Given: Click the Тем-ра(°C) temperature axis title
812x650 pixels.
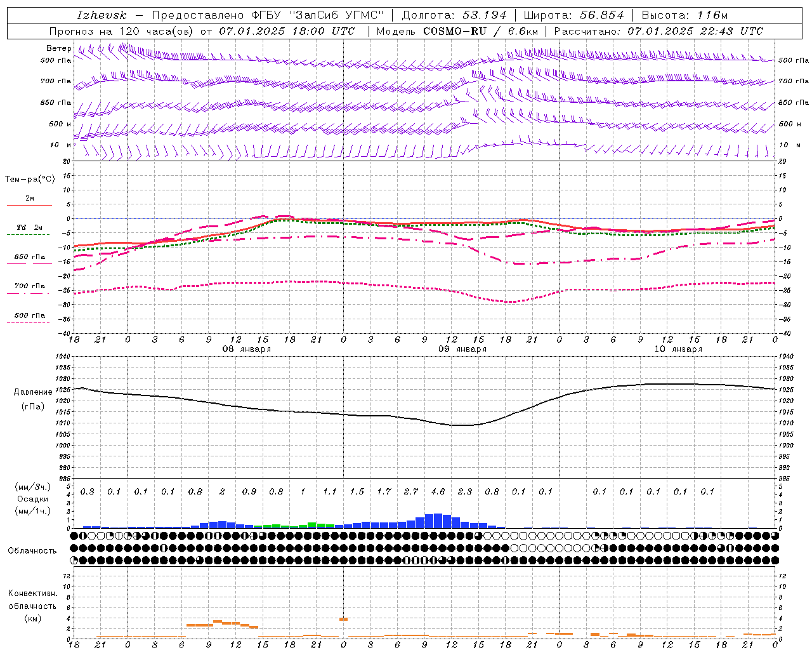Looking at the screenshot, I should click(x=30, y=180).
